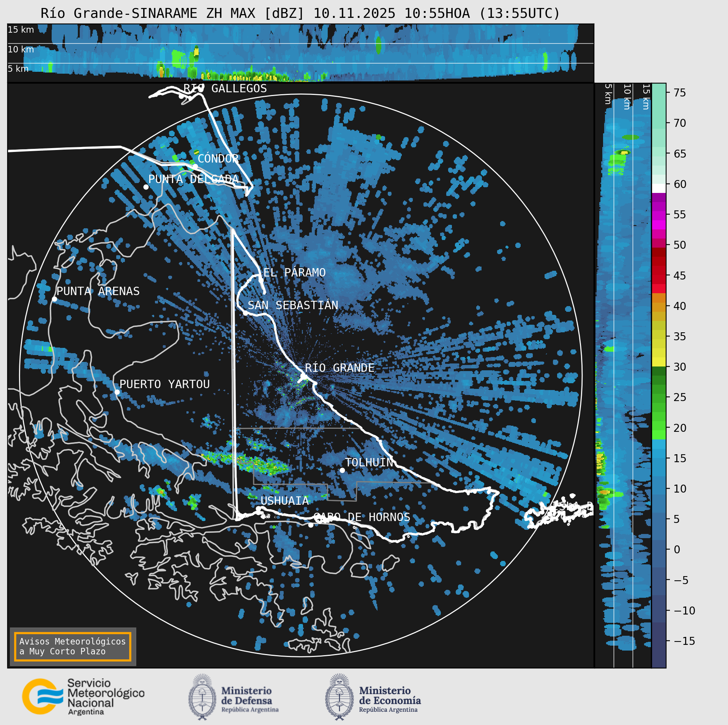Click the Ministerio de Defensa text

click(x=250, y=700)
